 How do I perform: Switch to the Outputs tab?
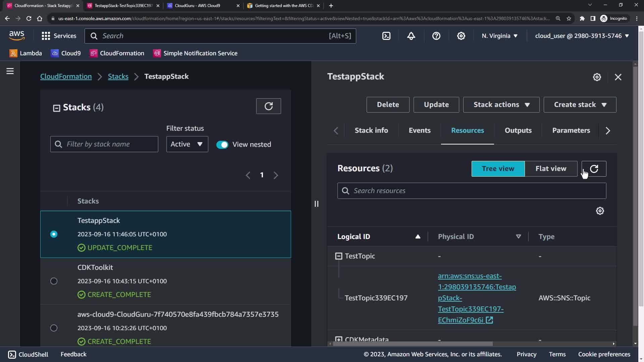pyautogui.click(x=518, y=130)
